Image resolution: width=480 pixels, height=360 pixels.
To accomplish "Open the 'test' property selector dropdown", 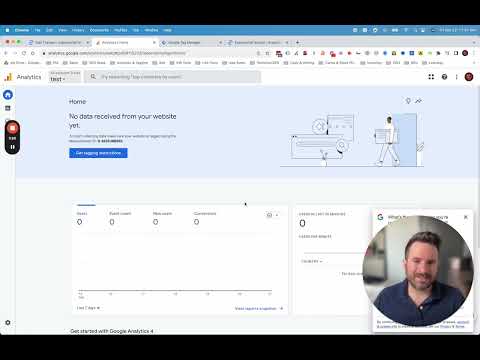I will pyautogui.click(x=65, y=77).
